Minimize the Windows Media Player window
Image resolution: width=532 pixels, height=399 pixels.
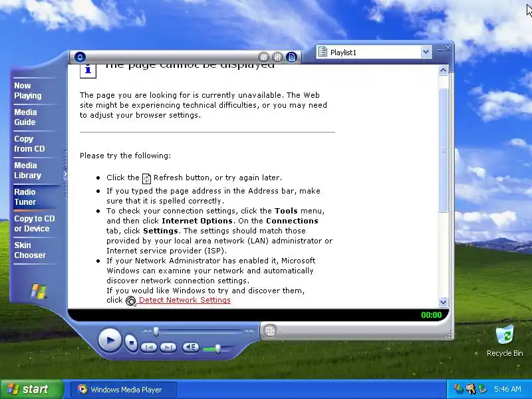440,50
